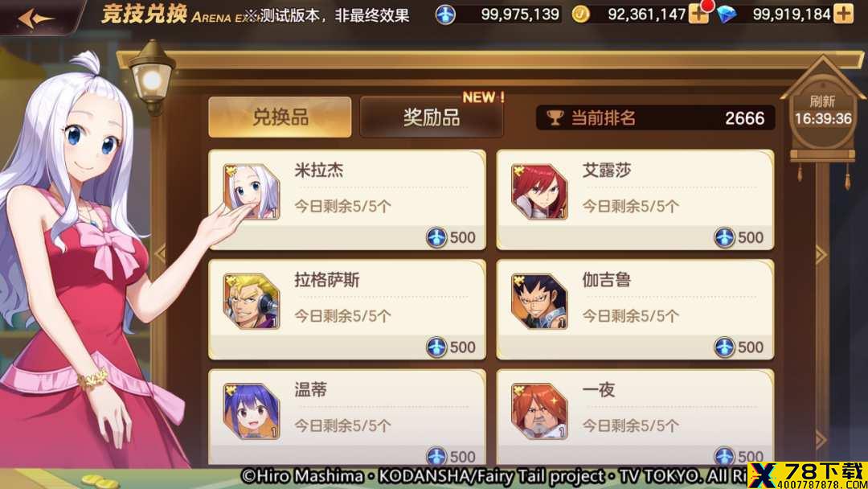Screen dimensions: 868x489
Task: Tap the blue arena coin icon in top bar
Action: click(445, 14)
